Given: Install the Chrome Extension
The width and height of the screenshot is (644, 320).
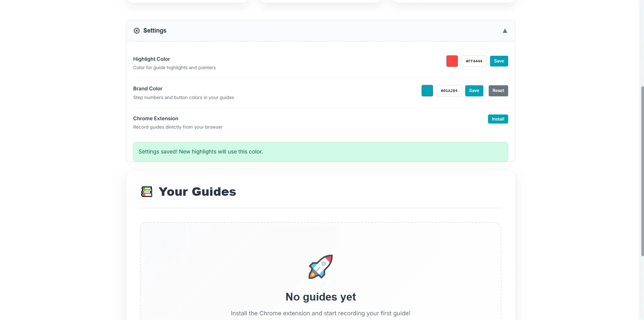Looking at the screenshot, I should [x=498, y=119].
